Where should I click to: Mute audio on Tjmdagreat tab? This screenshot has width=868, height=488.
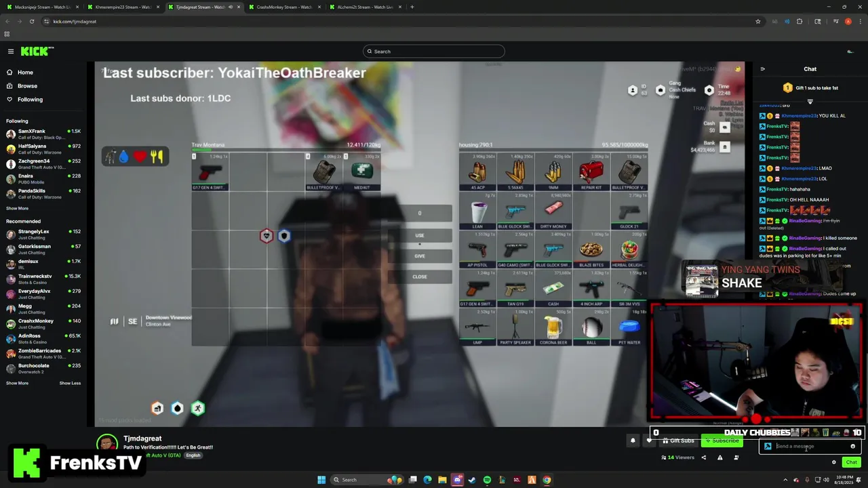click(231, 7)
